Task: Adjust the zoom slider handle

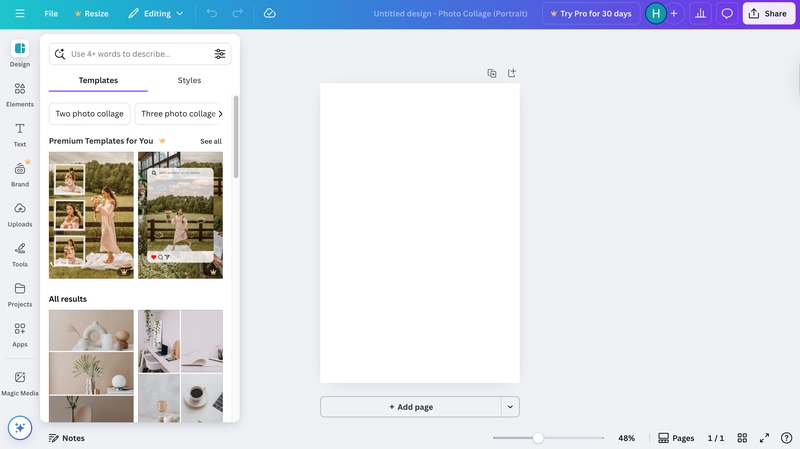Action: [x=538, y=438]
